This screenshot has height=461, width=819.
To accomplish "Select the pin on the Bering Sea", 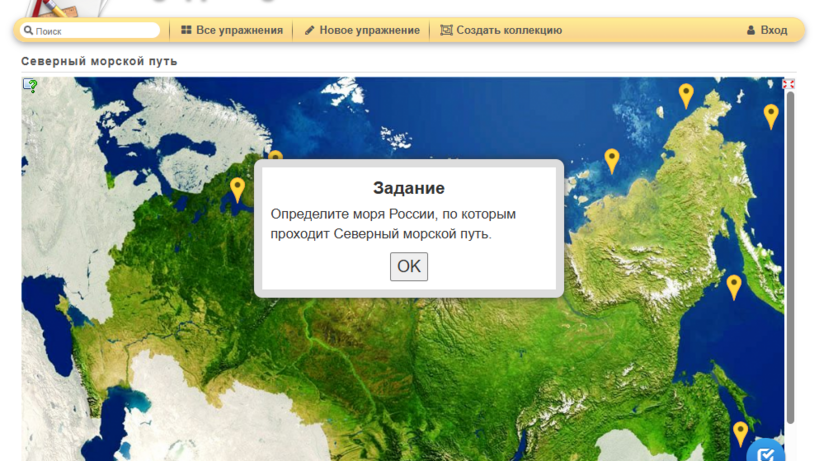I will click(x=771, y=115).
